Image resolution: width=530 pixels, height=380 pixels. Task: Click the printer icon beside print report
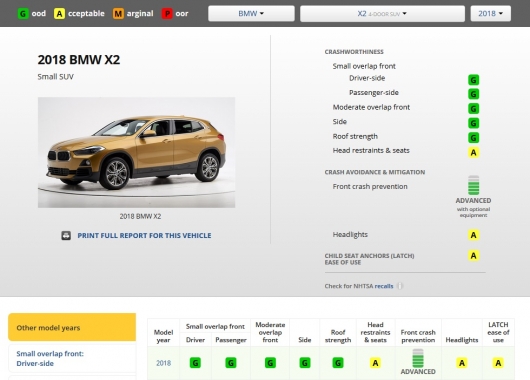pos(66,235)
